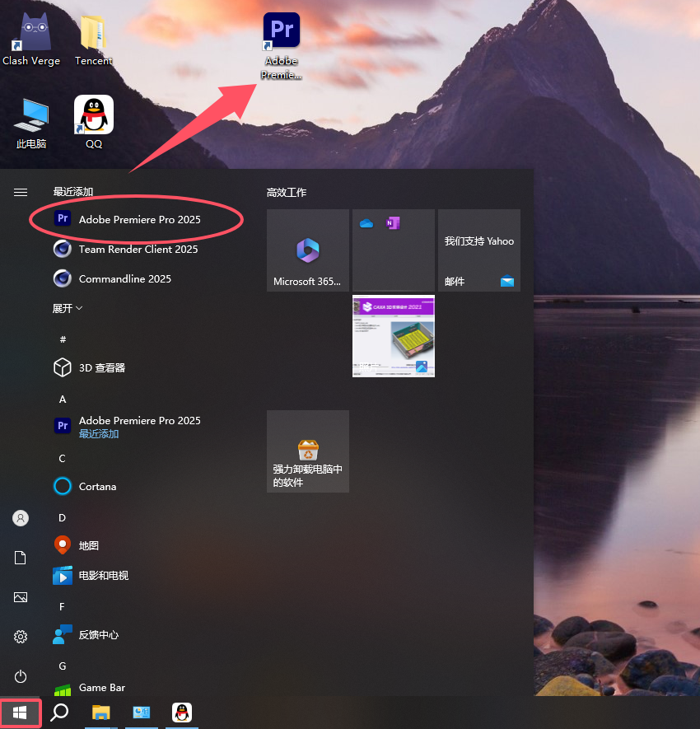700x729 pixels.
Task: Open File Explorer from the taskbar
Action: (x=100, y=713)
